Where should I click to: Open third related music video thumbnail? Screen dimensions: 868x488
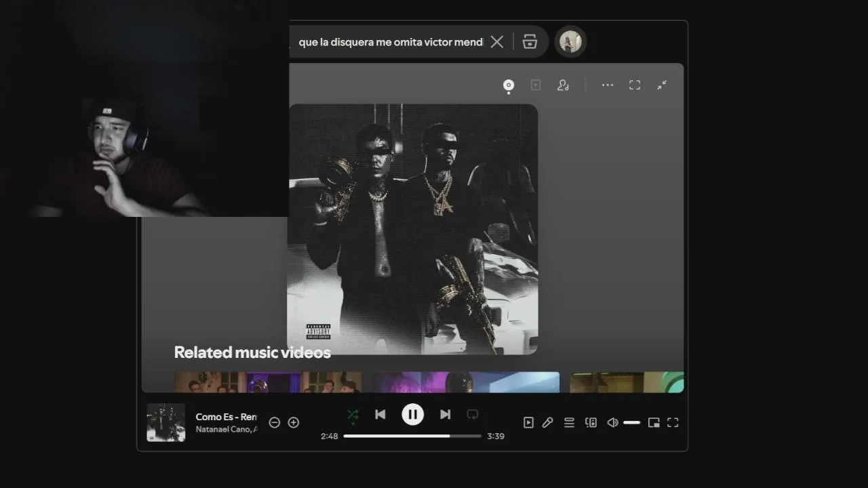(x=627, y=382)
